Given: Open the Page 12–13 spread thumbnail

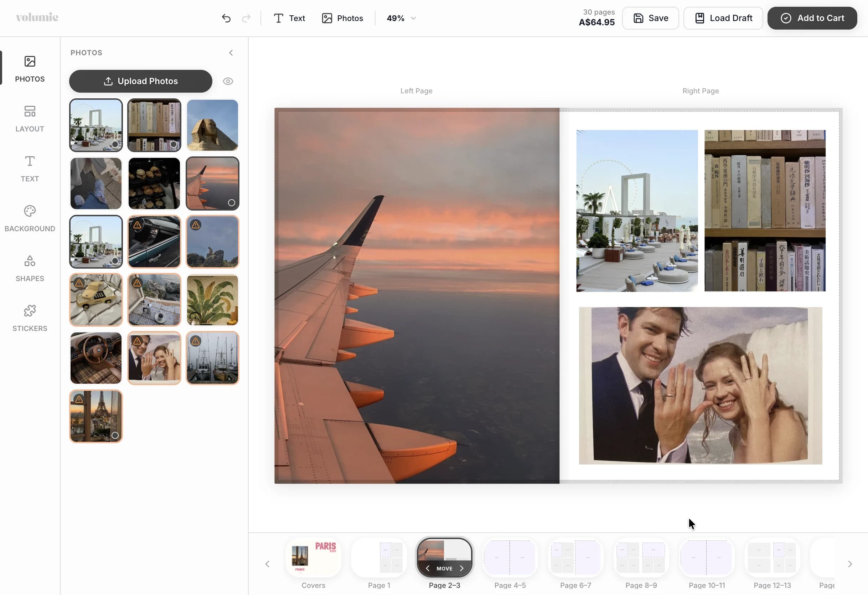Looking at the screenshot, I should pos(772,558).
